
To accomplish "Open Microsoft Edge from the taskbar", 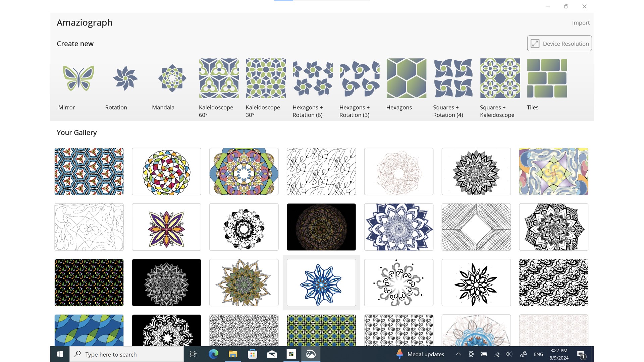I will click(213, 354).
